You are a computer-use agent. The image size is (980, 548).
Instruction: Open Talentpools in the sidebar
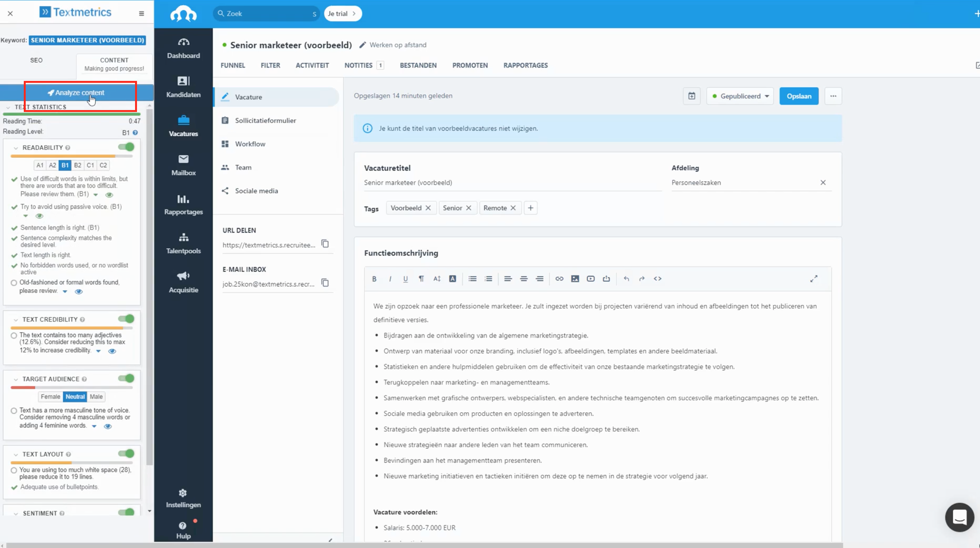(183, 243)
